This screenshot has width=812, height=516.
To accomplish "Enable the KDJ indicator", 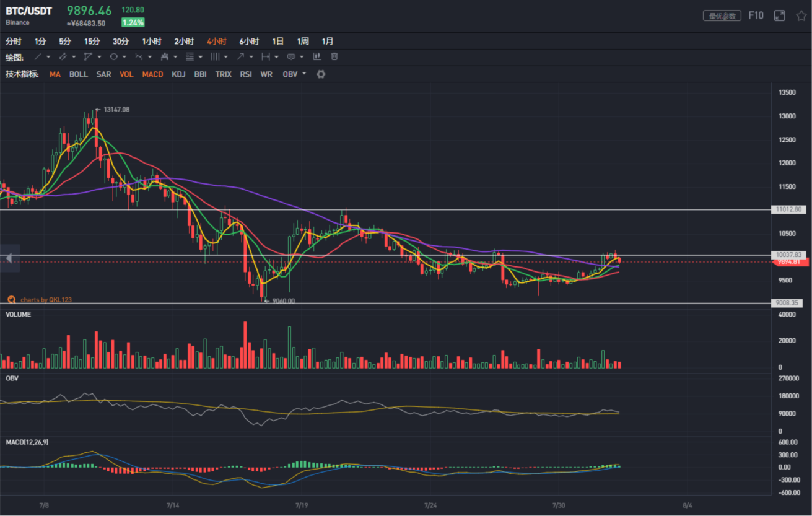I will [178, 74].
